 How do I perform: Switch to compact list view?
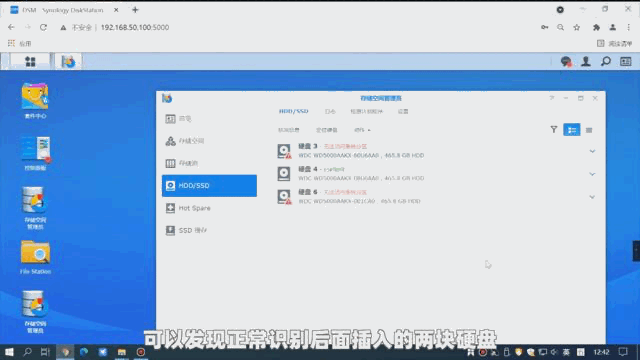(589, 130)
